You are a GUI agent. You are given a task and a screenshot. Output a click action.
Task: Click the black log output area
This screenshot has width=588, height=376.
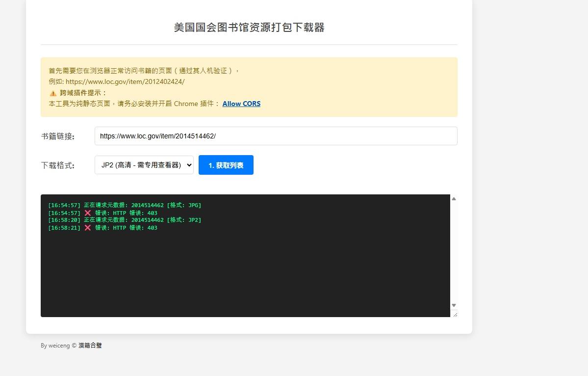245,256
